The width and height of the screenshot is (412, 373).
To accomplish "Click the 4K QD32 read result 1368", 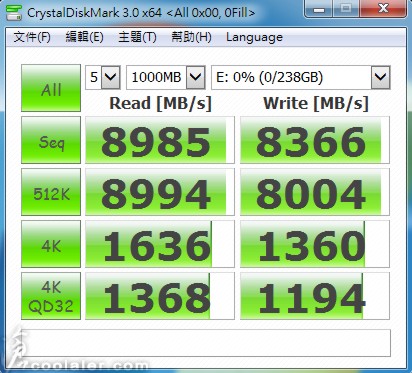I will [x=160, y=296].
